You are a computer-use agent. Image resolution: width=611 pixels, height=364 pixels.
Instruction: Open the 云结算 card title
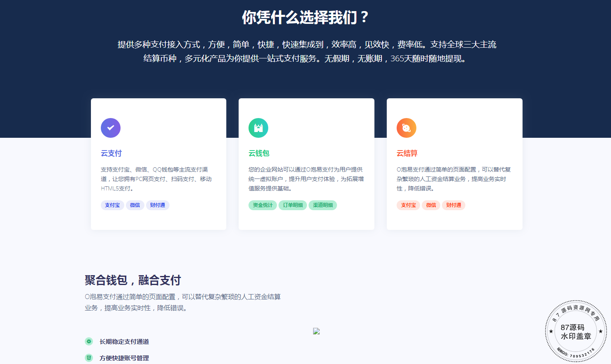(x=407, y=153)
